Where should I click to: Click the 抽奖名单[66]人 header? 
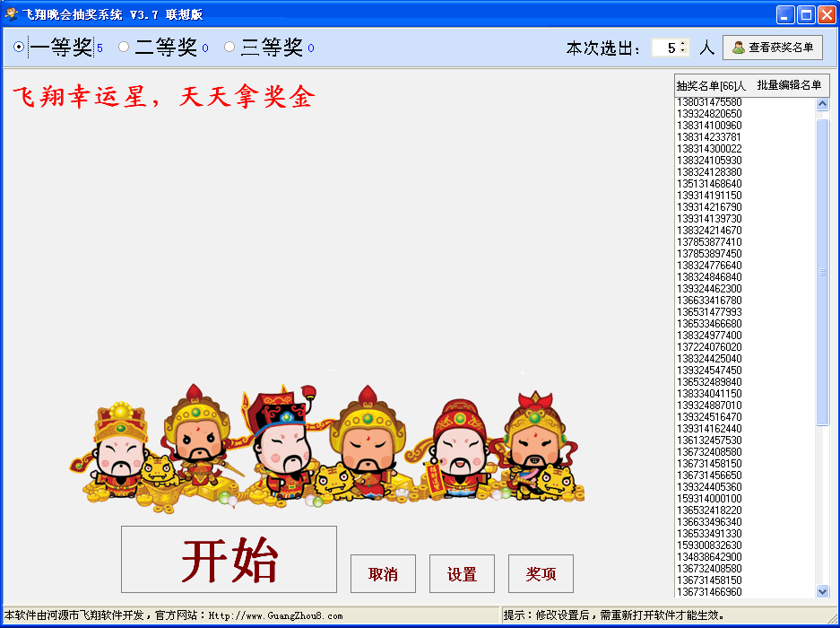[711, 86]
